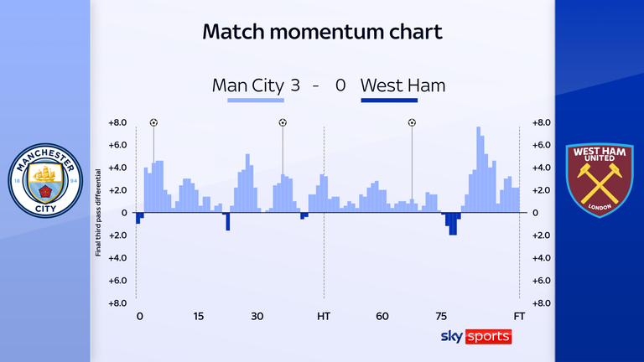The width and height of the screenshot is (644, 362).
Task: Select the HT marker on the time axis
Action: pyautogui.click(x=323, y=317)
